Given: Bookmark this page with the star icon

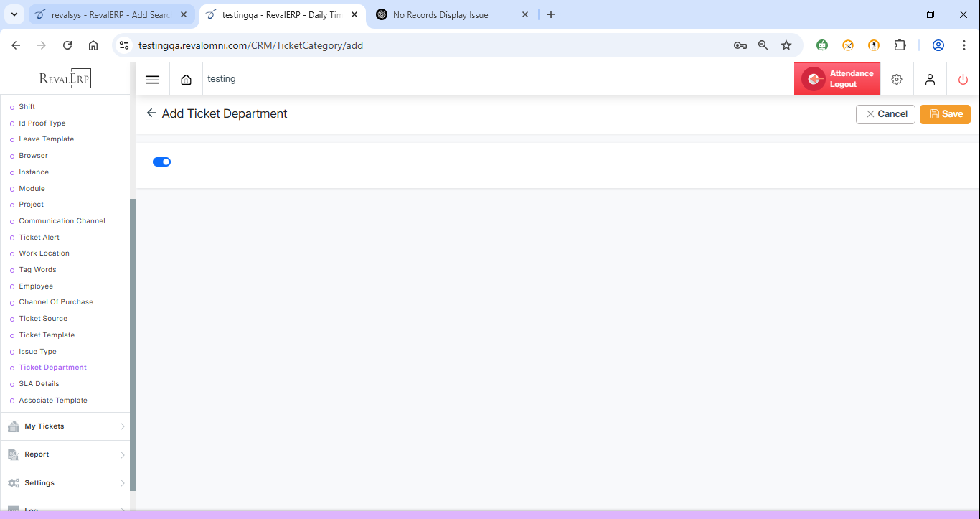Looking at the screenshot, I should click(786, 45).
